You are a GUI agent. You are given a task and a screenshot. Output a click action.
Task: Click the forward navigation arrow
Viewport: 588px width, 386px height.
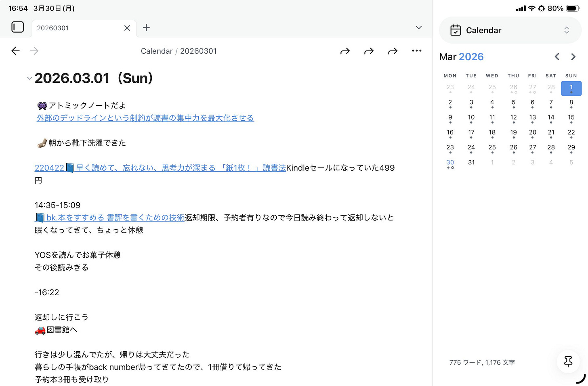[34, 51]
